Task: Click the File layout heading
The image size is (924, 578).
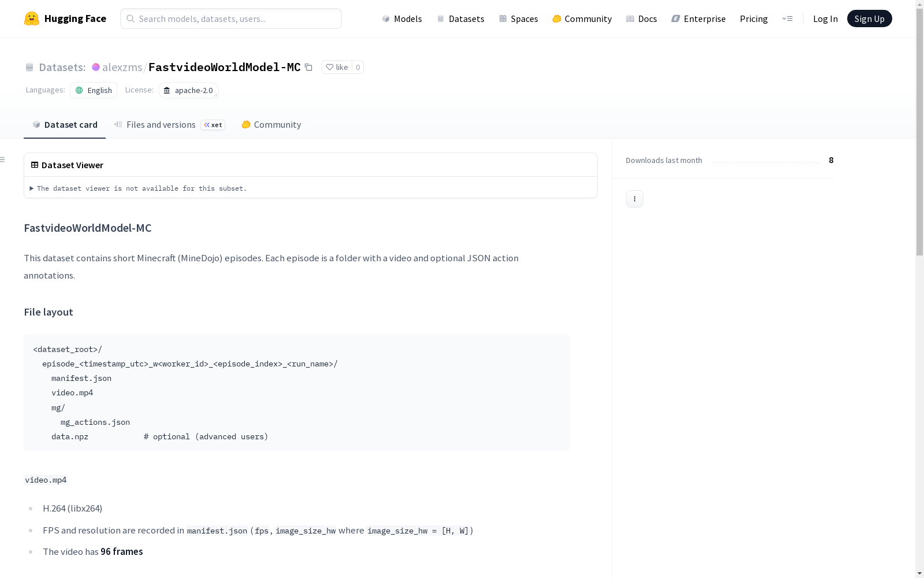Action: pos(49,312)
